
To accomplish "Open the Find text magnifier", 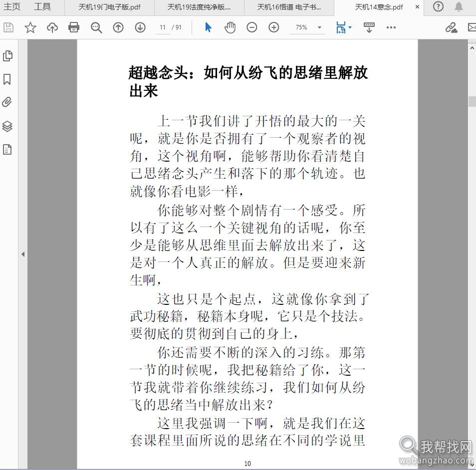I will click(96, 27).
